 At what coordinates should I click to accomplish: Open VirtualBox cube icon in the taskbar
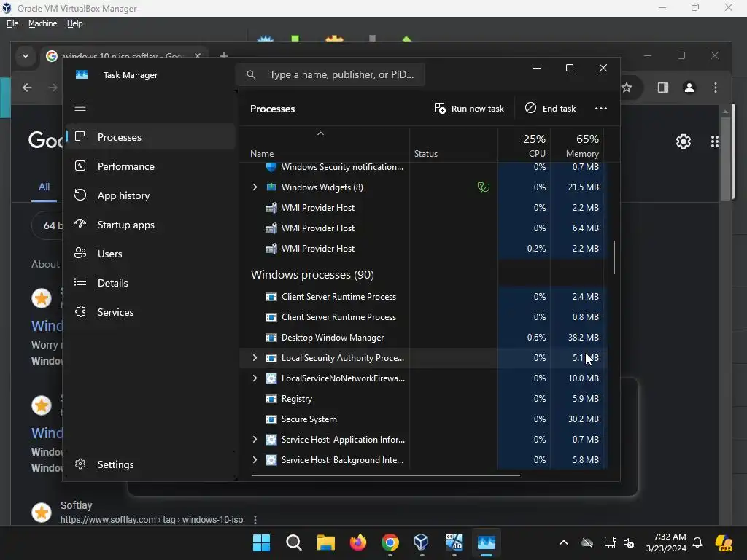pyautogui.click(x=422, y=542)
